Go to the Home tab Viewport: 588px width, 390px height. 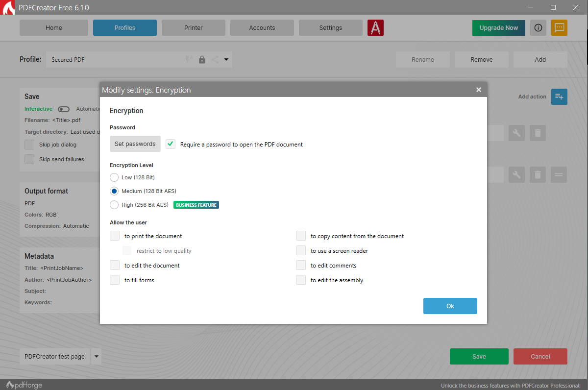[x=54, y=28]
